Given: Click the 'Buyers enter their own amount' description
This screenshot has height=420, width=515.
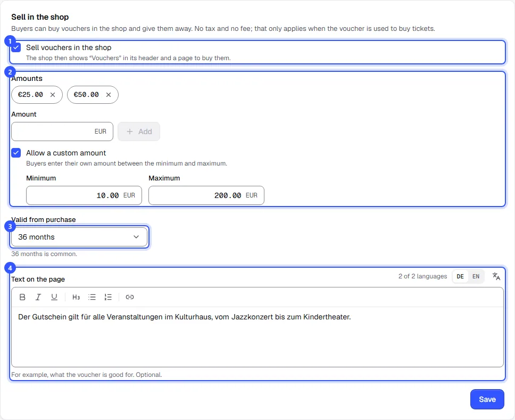Looking at the screenshot, I should (127, 163).
